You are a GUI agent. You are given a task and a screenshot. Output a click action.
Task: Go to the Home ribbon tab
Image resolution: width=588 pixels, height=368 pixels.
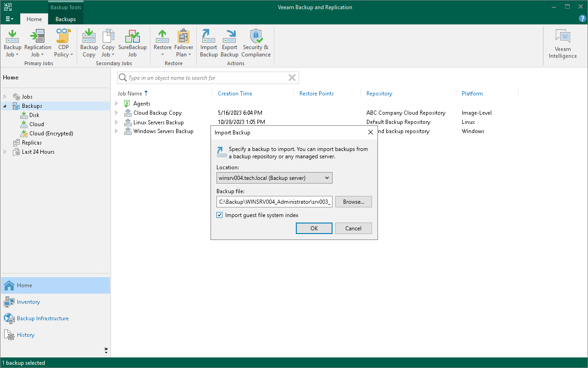click(34, 19)
